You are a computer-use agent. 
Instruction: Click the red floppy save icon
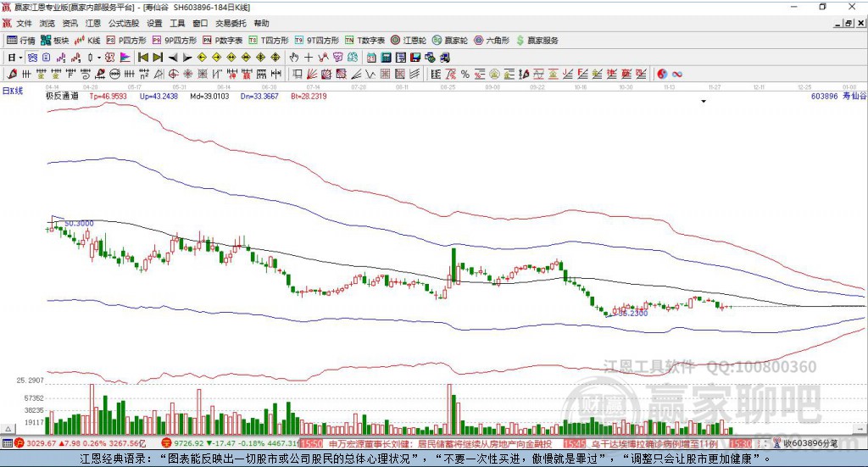(415, 58)
